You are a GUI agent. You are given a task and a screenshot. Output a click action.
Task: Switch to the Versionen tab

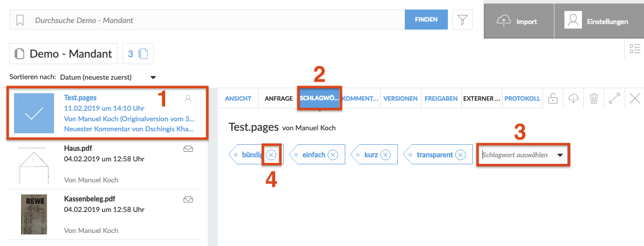pyautogui.click(x=400, y=98)
